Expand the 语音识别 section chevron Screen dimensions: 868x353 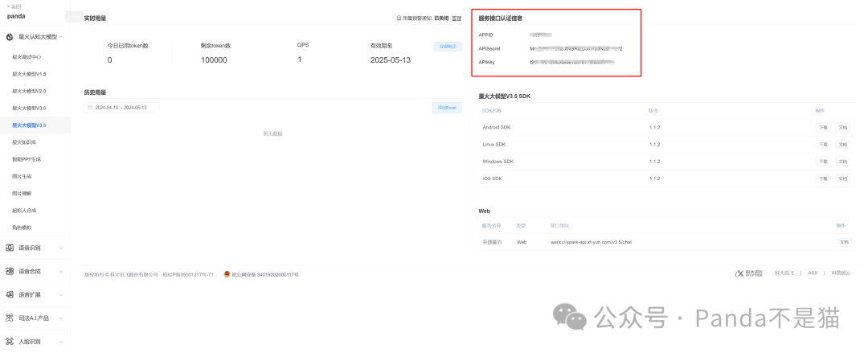61,248
